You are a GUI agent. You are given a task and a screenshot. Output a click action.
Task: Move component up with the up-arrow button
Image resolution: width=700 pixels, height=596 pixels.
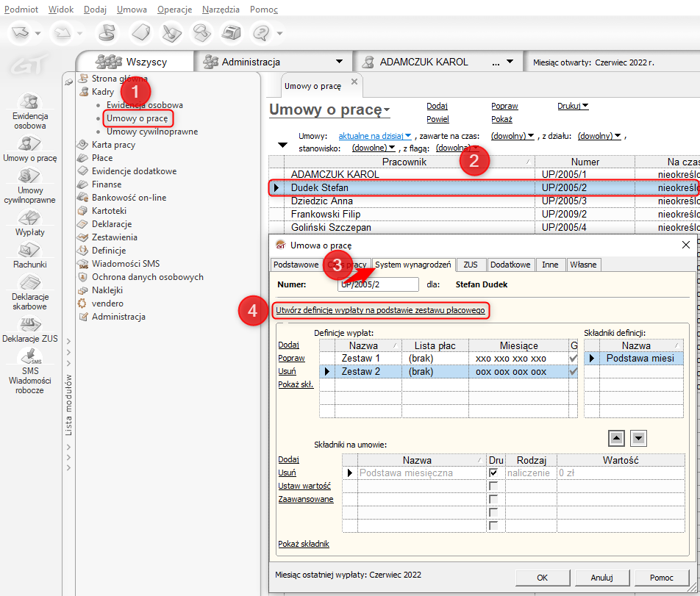pos(616,439)
